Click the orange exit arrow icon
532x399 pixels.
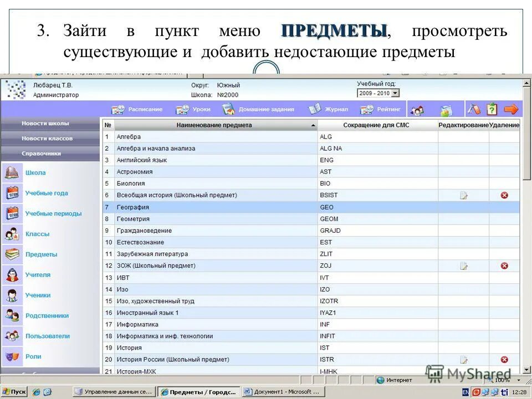513,109
